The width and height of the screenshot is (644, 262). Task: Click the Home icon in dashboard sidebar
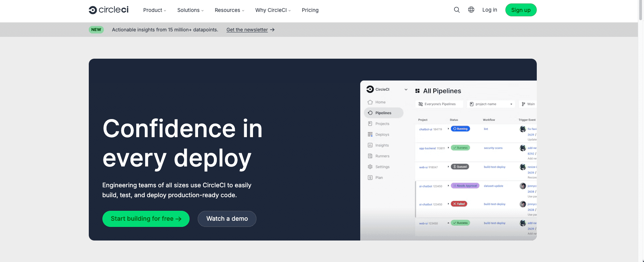[370, 102]
